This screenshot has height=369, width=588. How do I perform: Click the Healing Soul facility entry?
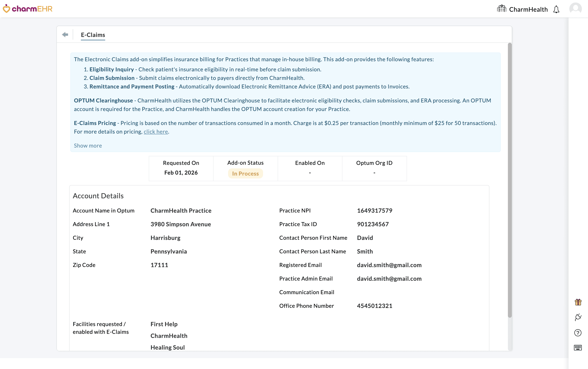coord(167,347)
